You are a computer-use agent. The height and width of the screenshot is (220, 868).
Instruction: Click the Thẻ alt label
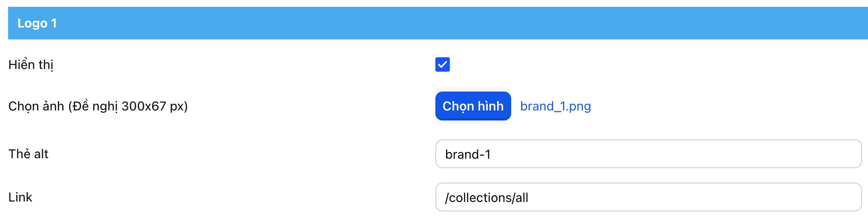click(x=28, y=154)
